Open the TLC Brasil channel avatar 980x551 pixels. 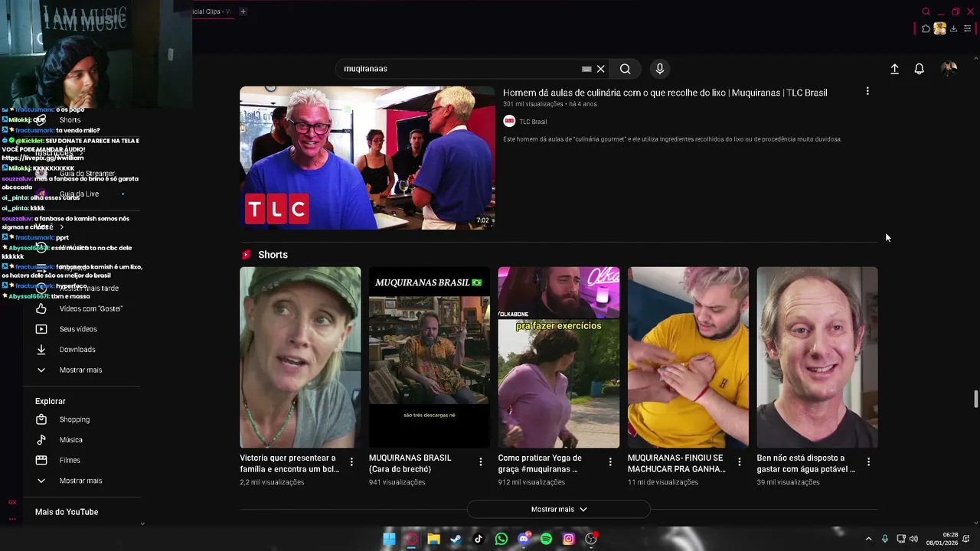(509, 121)
